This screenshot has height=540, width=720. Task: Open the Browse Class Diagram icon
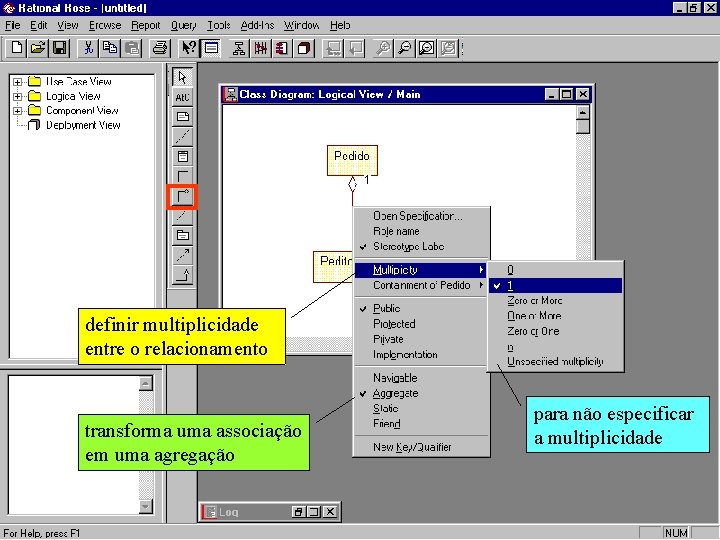click(238, 48)
